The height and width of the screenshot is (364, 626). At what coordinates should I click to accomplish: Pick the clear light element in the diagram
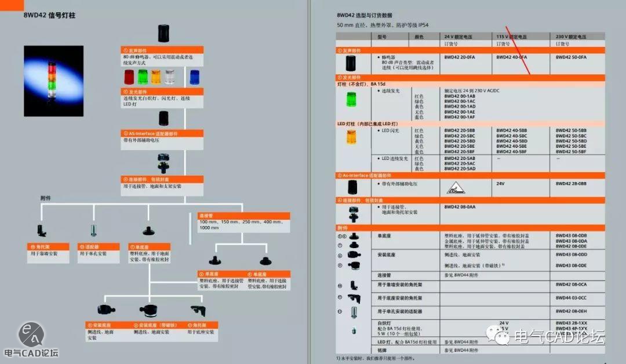[170, 77]
